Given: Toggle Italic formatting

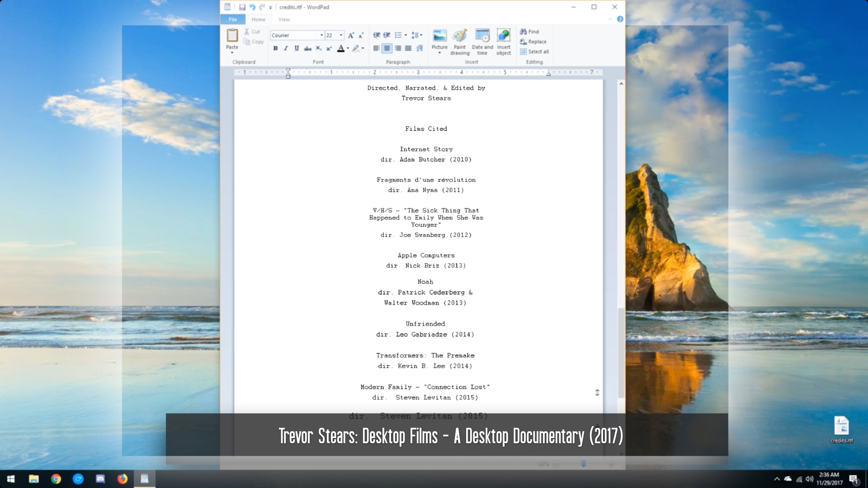Looking at the screenshot, I should click(x=286, y=48).
